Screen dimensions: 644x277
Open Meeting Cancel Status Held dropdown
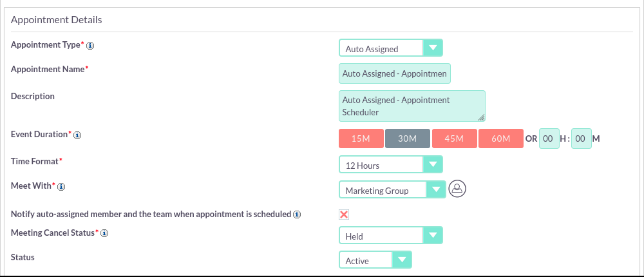(x=391, y=235)
